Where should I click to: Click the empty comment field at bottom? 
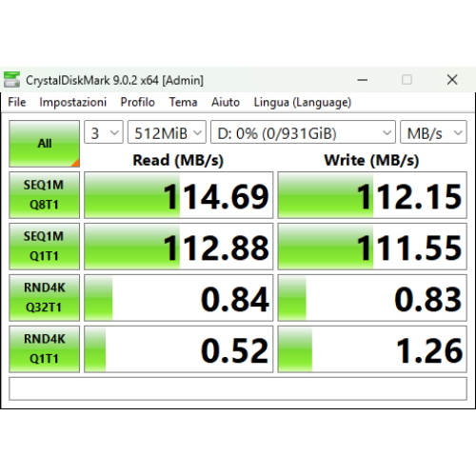click(x=238, y=388)
